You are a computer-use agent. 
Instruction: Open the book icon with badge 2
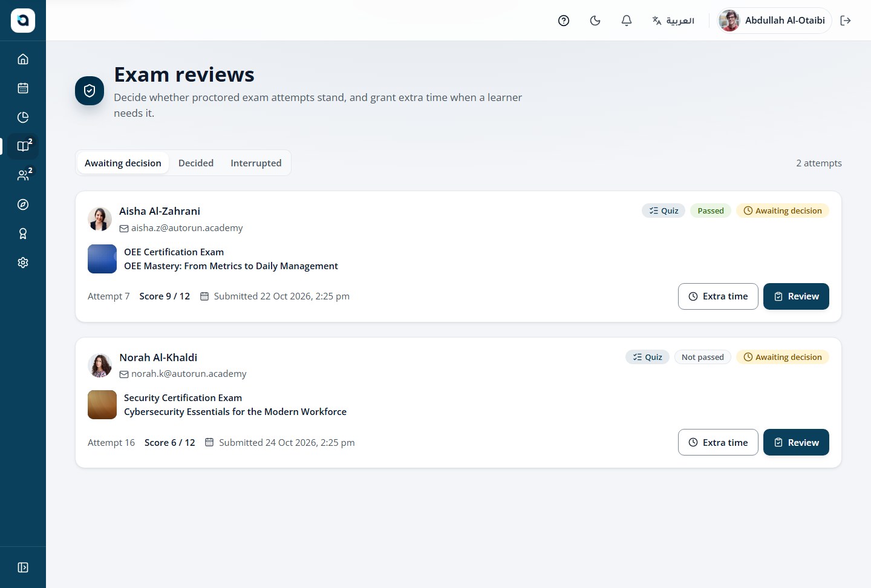click(23, 146)
